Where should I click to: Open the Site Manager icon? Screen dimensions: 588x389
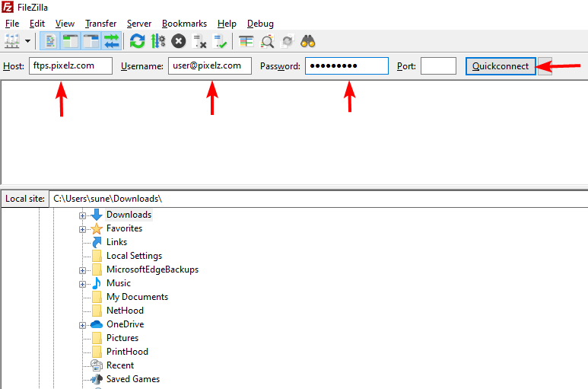[x=11, y=41]
